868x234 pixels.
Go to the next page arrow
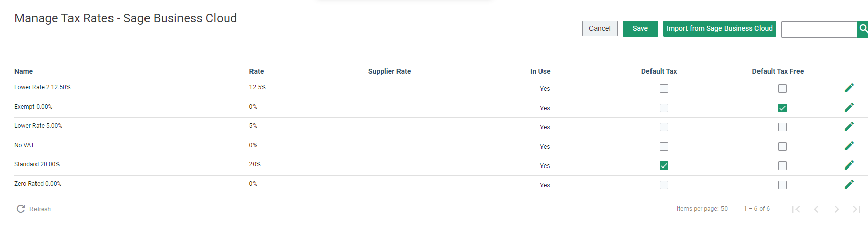[x=837, y=209]
